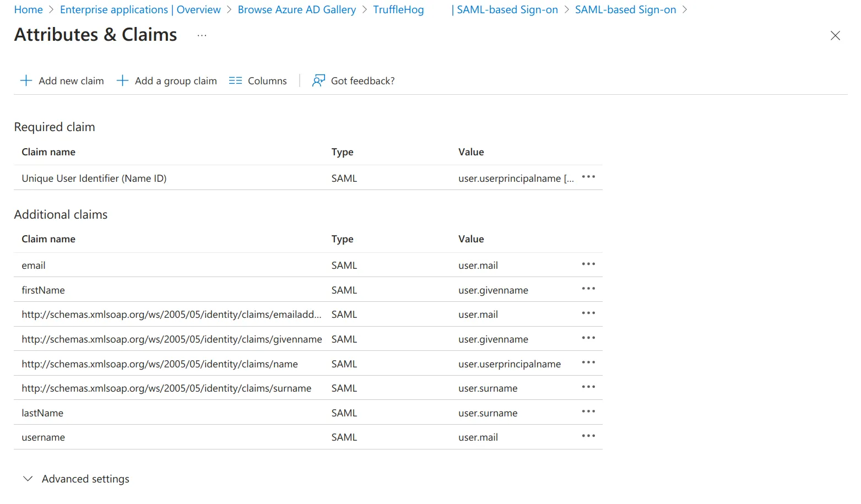The width and height of the screenshot is (861, 504).
Task: Open Enterprise applications | Overview breadcrumb
Action: click(140, 10)
